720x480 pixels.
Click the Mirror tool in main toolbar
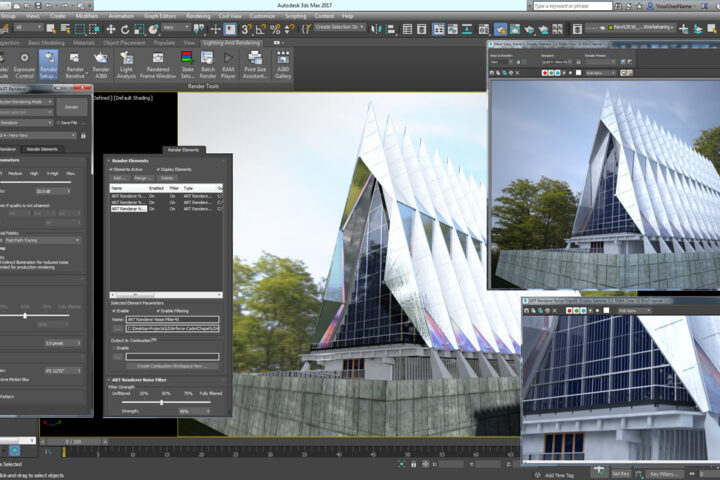point(376,29)
